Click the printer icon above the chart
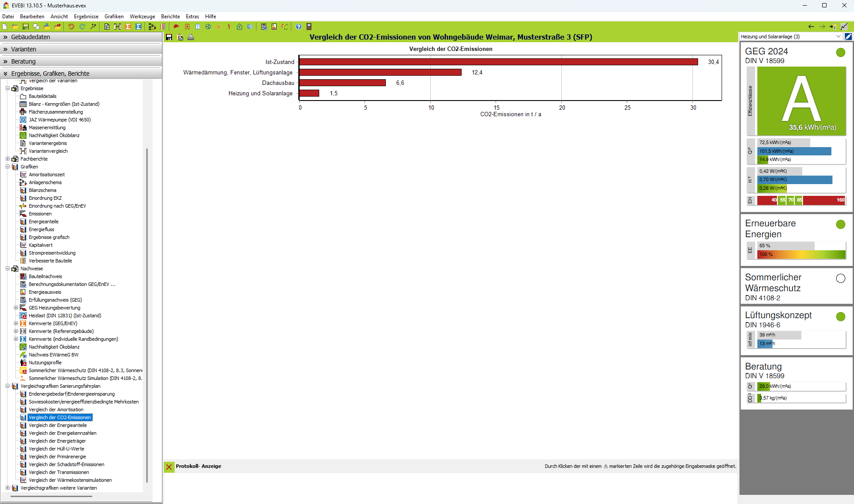The width and height of the screenshot is (854, 504). pos(190,37)
